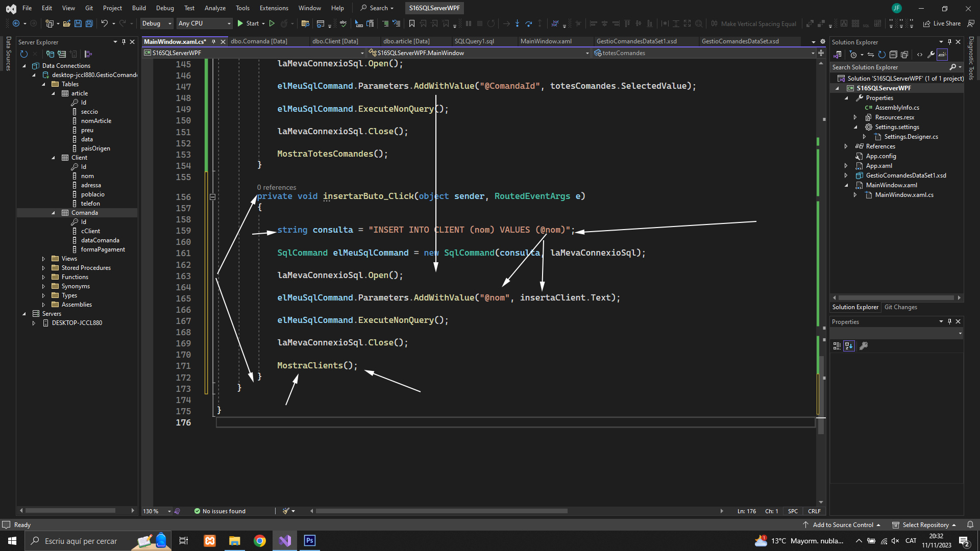
Task: Click the Solution Explorer properties wrench icon
Action: pos(930,55)
